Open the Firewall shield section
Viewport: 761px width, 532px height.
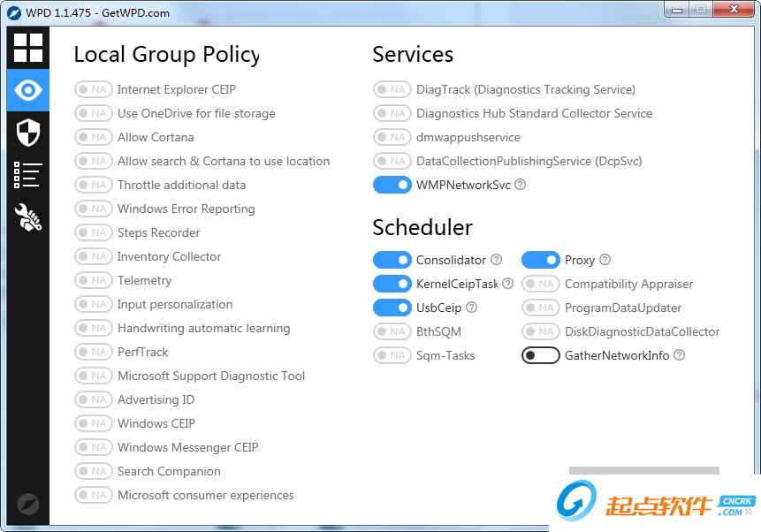(28, 133)
